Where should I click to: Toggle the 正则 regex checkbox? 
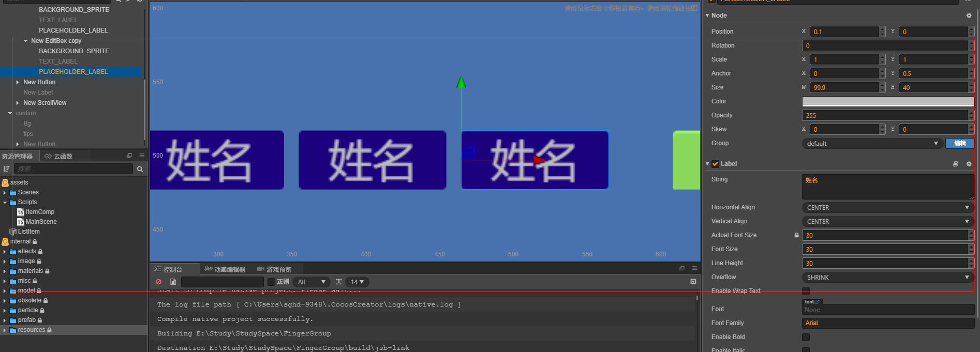point(271,282)
